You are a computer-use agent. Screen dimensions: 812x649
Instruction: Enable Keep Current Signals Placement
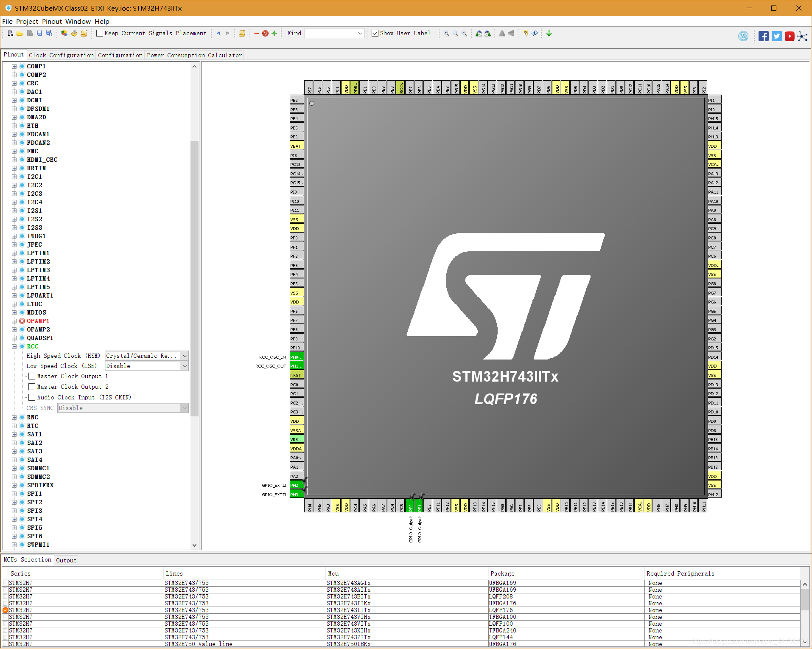(100, 33)
